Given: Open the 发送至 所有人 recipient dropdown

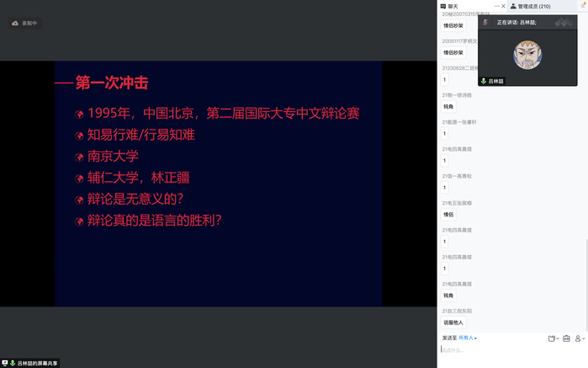Looking at the screenshot, I should pyautogui.click(x=467, y=338).
